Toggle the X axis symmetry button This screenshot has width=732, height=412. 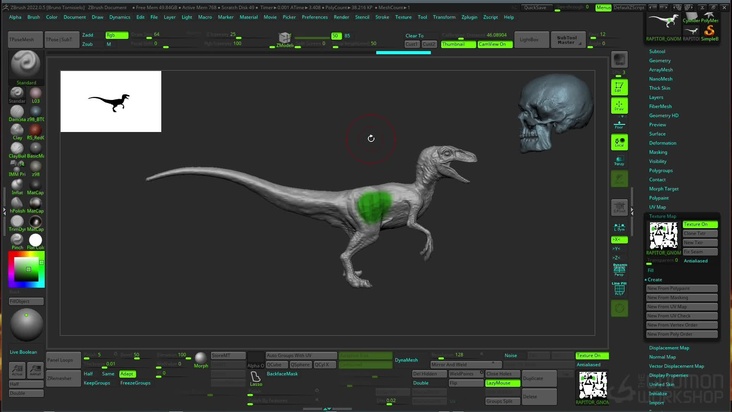pyautogui.click(x=619, y=240)
